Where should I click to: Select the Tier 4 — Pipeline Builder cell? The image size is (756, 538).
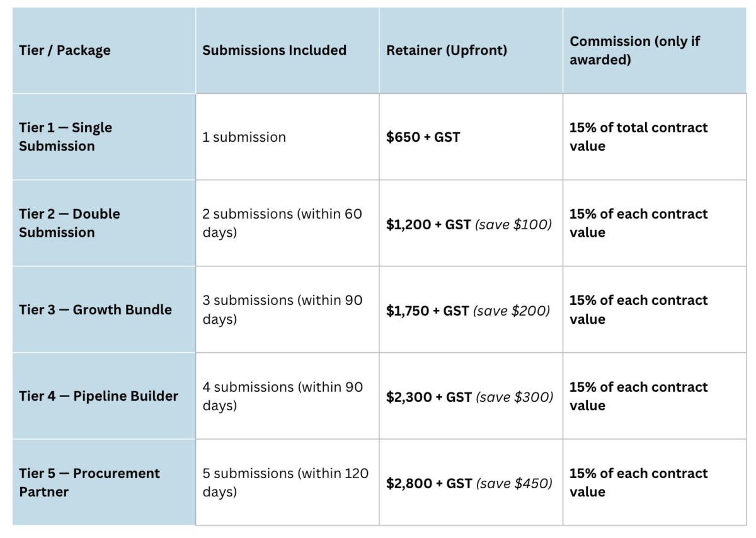(x=98, y=396)
